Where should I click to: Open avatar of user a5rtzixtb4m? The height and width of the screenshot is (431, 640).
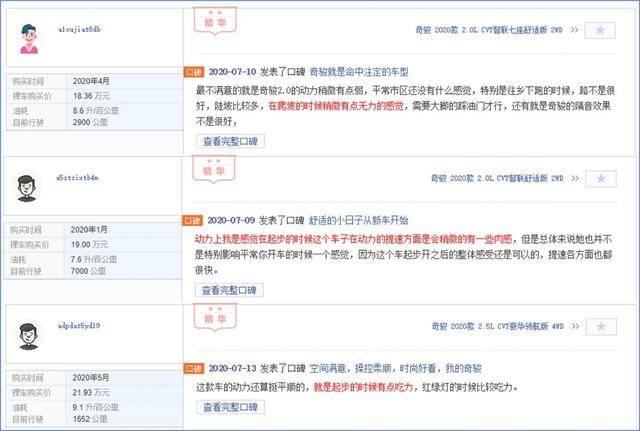click(27, 188)
